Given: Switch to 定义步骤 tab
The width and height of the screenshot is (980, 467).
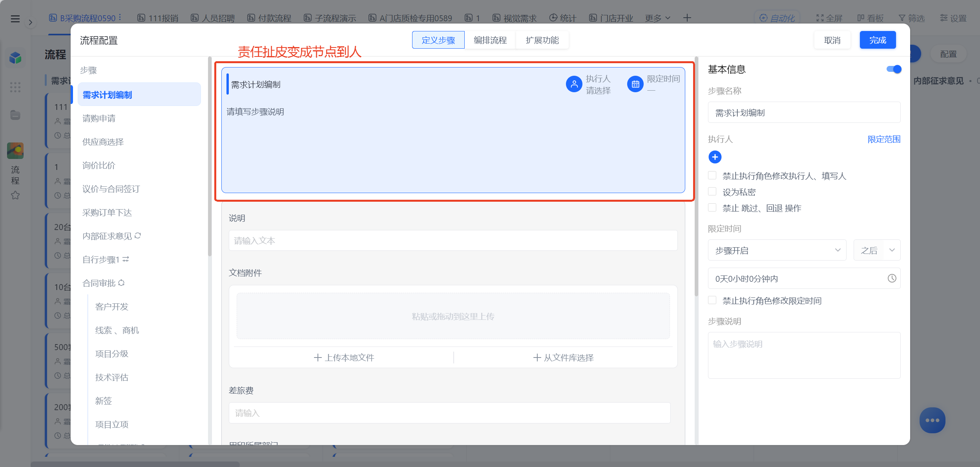Looking at the screenshot, I should (438, 40).
